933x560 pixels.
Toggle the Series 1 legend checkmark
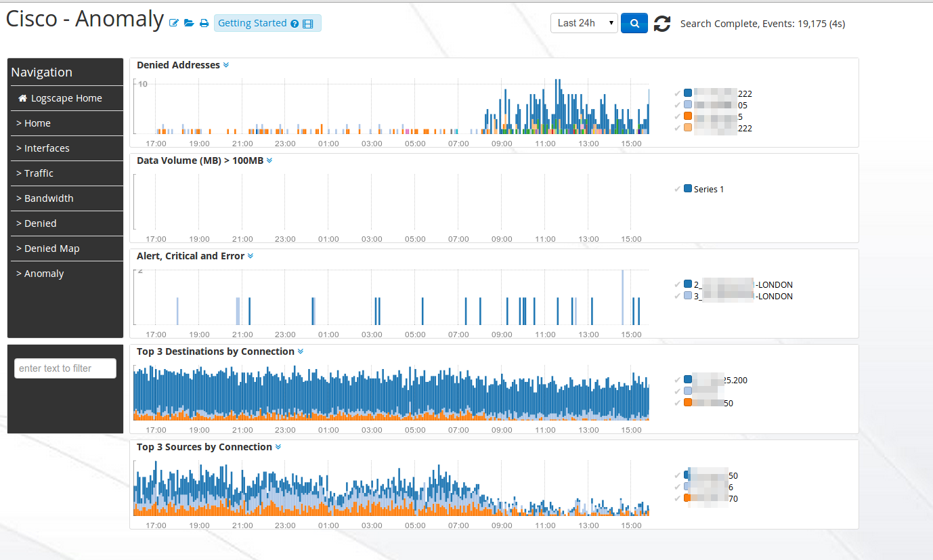(678, 189)
